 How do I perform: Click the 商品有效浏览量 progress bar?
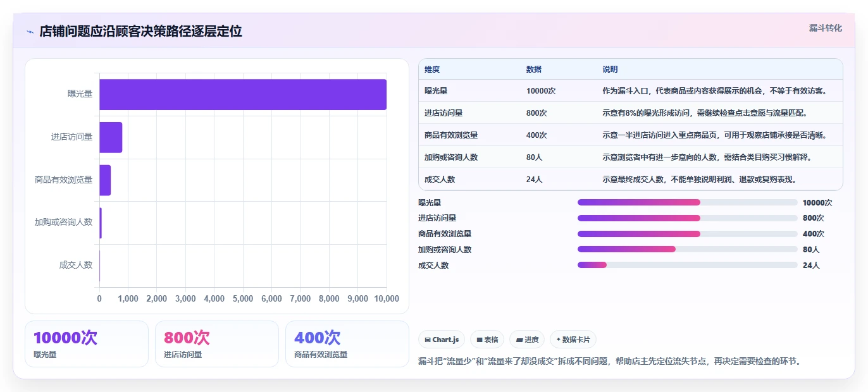[x=687, y=234]
